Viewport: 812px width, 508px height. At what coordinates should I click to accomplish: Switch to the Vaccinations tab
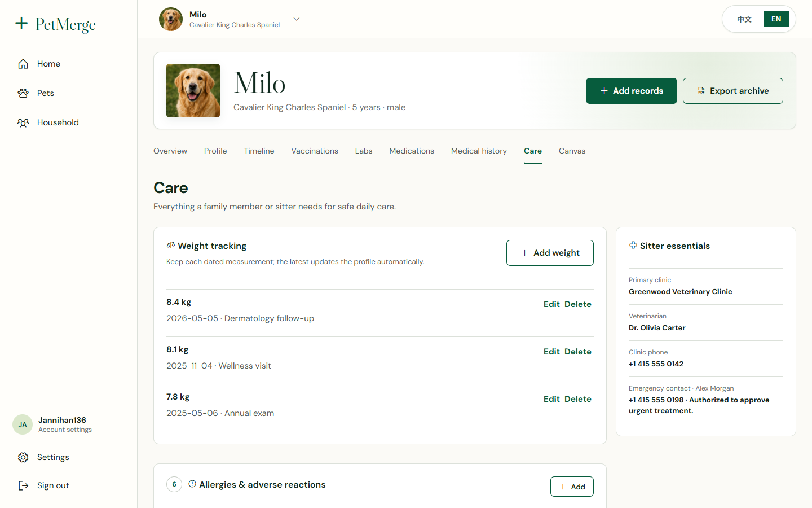point(315,151)
